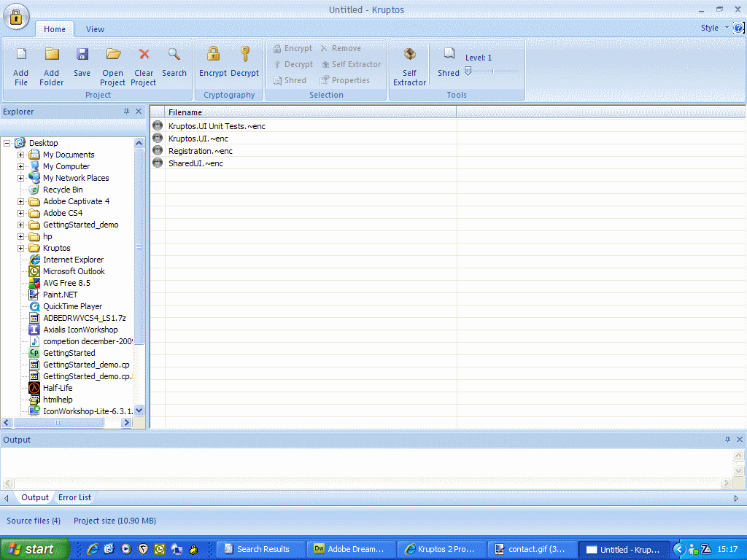Save the project with Save icon
Image resolution: width=747 pixels, height=560 pixels.
[x=82, y=55]
